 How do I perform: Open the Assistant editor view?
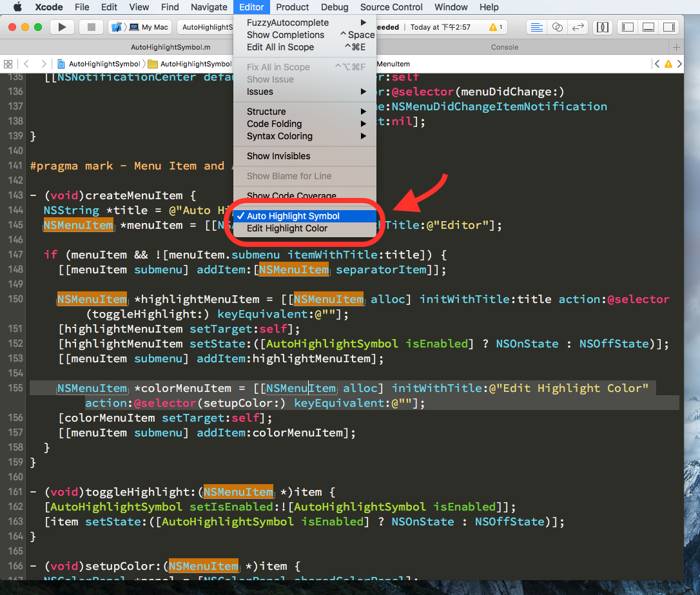558,27
